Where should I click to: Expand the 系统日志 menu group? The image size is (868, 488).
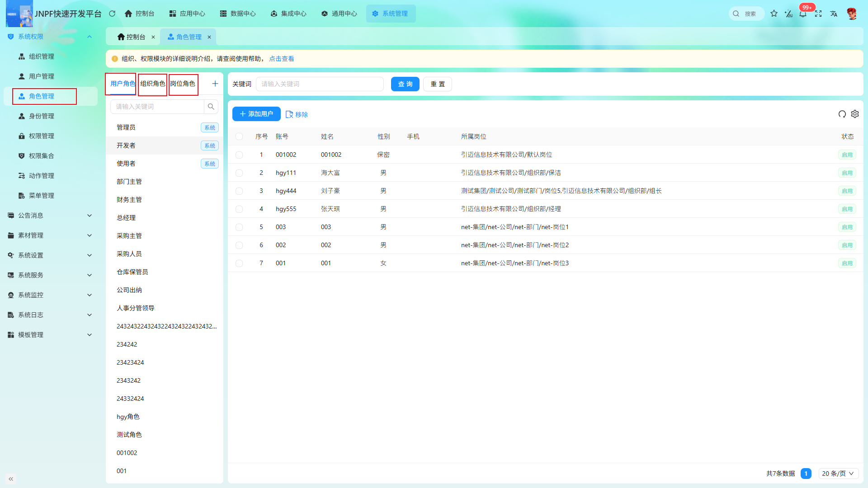click(50, 315)
